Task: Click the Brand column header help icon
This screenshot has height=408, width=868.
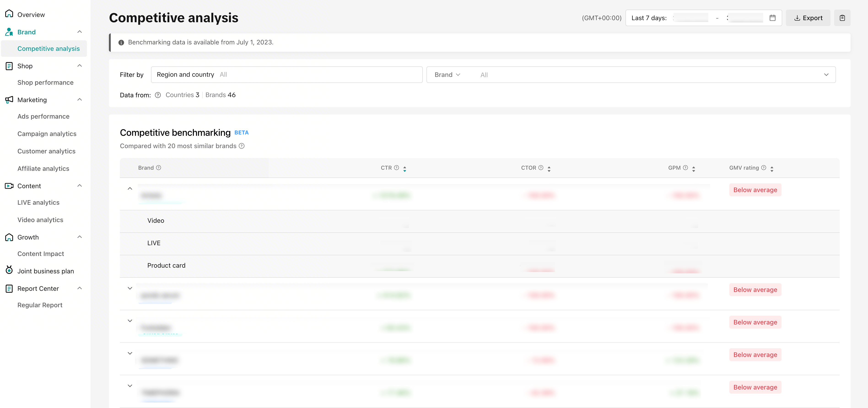Action: coord(159,168)
